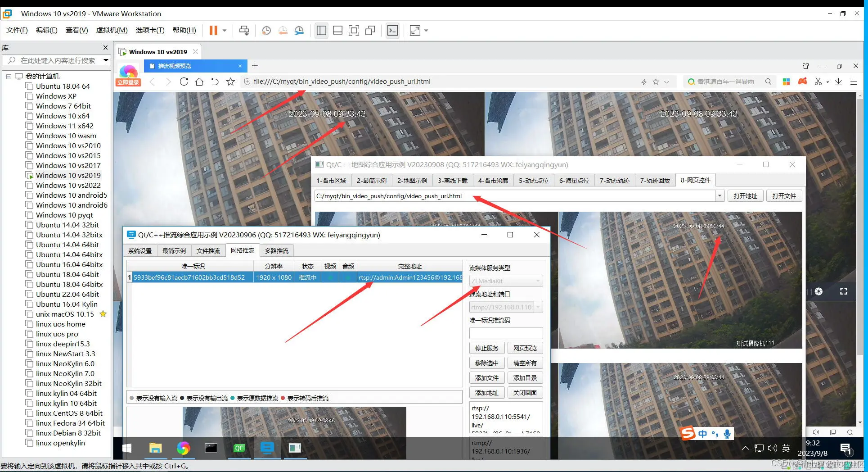Click the Qt Creator taskbar icon

point(239,448)
